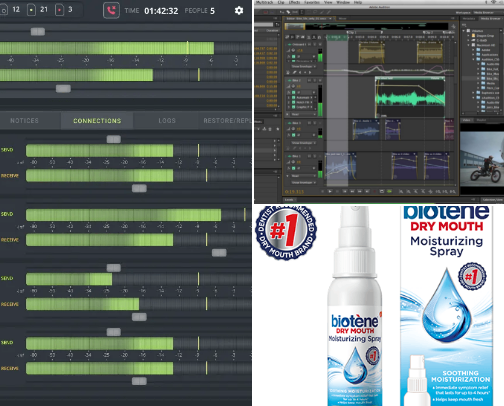
Task: Toggle effects power on the Onboard 1 track
Action: (x=294, y=56)
